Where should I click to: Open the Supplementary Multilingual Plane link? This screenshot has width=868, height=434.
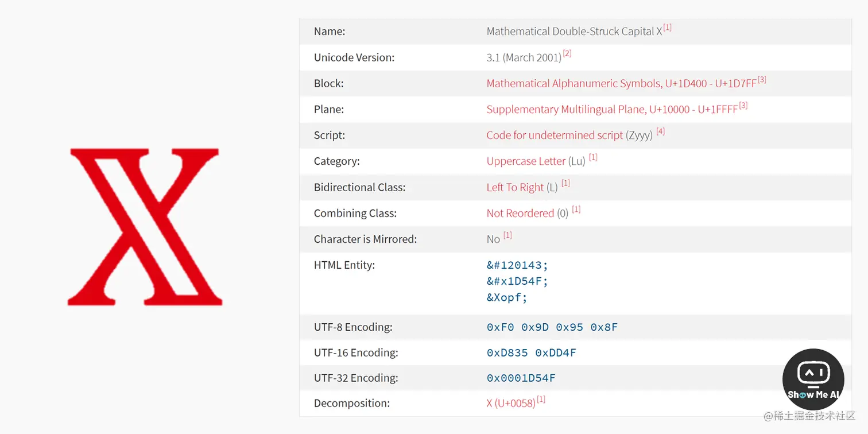tap(612, 109)
